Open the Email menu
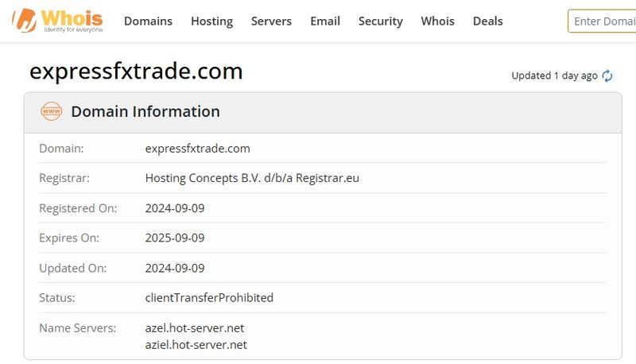The image size is (636, 364). point(325,21)
